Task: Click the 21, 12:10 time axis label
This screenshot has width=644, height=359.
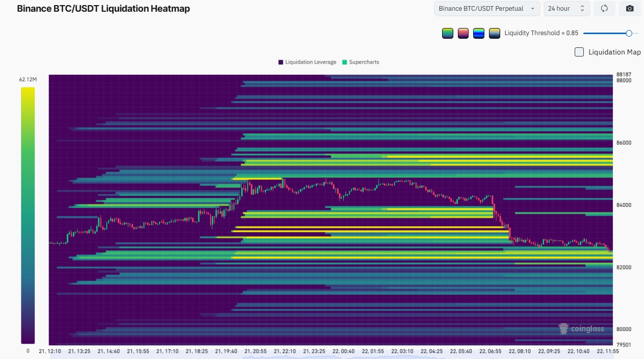Action: coord(50,351)
